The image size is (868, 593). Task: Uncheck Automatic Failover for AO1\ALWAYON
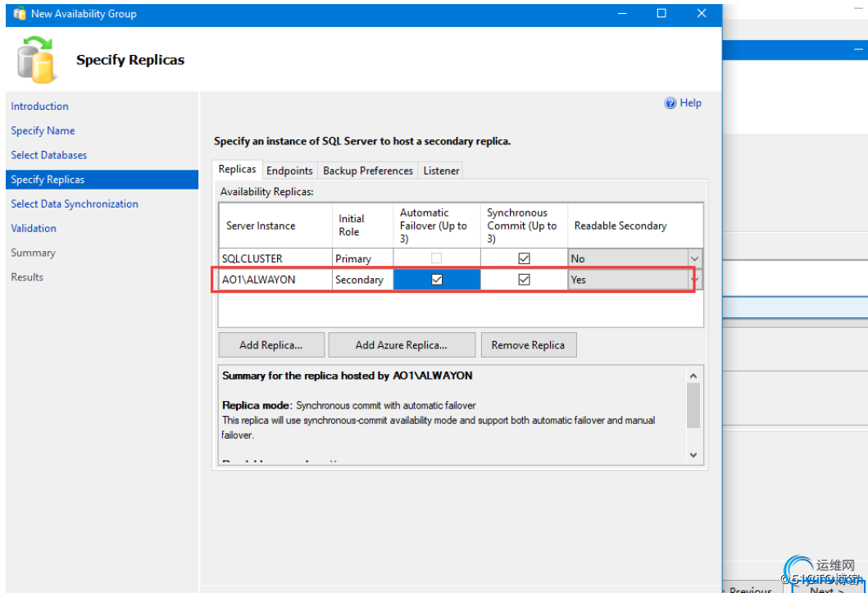pyautogui.click(x=437, y=280)
